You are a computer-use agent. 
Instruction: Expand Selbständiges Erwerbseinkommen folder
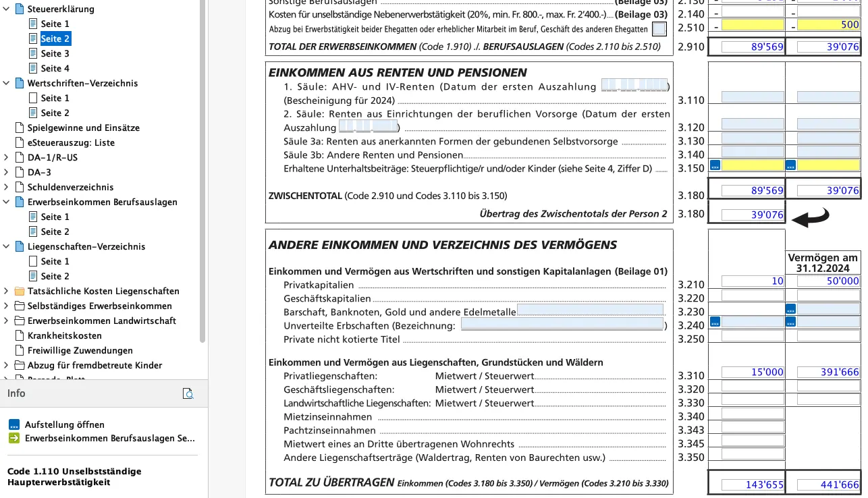click(5, 306)
